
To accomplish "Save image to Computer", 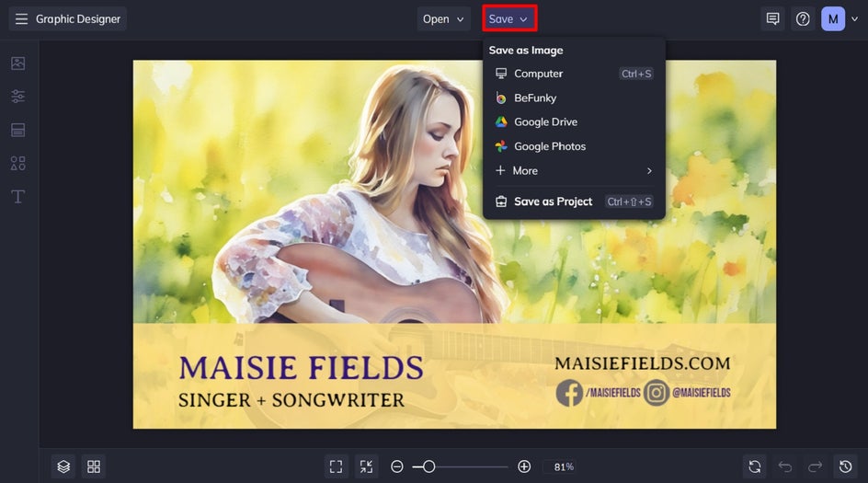I will coord(574,74).
